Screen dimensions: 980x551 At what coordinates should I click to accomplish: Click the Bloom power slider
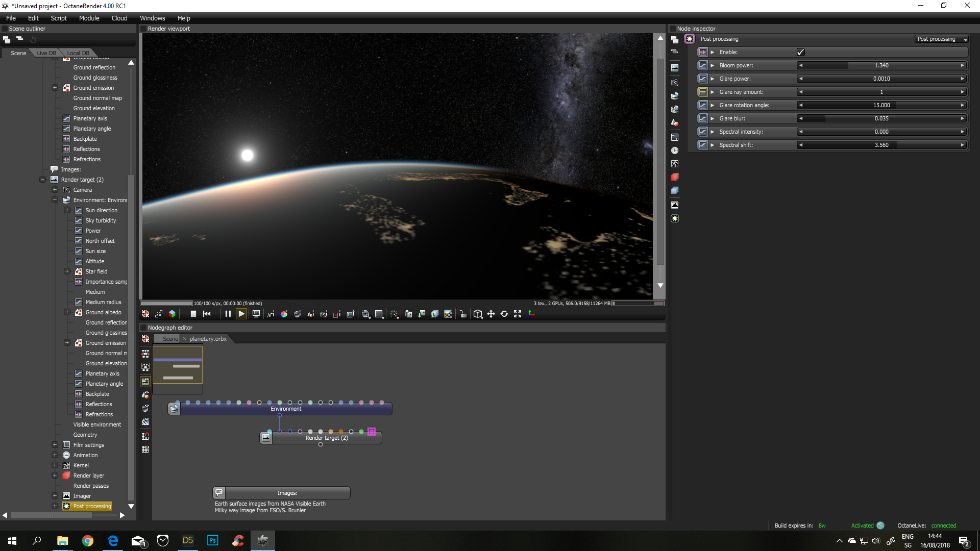point(881,65)
